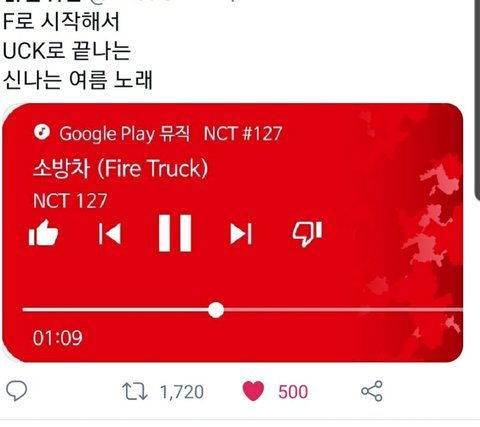Skip to the previous track
The width and height of the screenshot is (480, 427).
[x=110, y=234]
